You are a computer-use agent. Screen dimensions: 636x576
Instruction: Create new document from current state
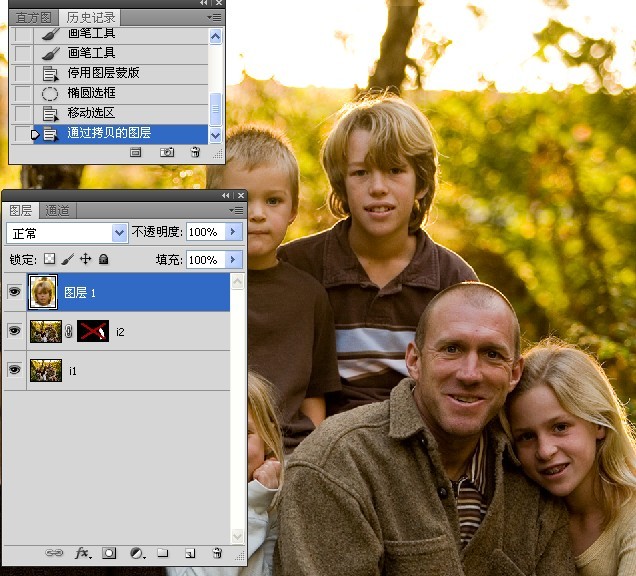[135, 153]
